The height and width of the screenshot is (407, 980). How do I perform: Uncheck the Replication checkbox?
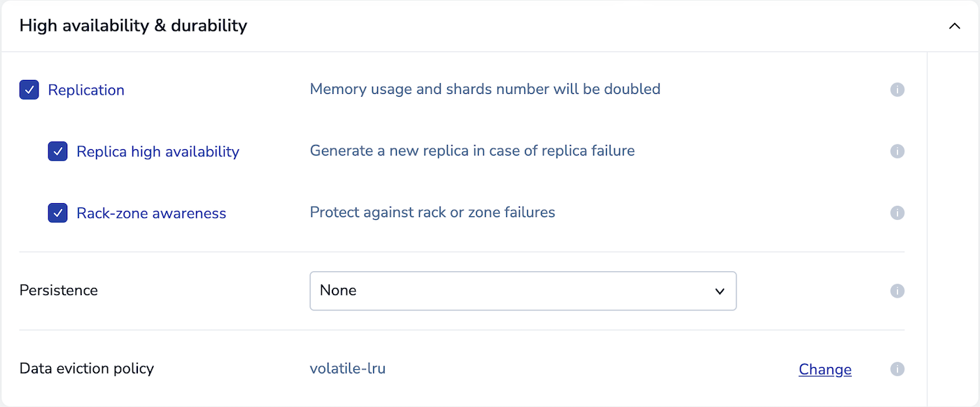(x=29, y=90)
